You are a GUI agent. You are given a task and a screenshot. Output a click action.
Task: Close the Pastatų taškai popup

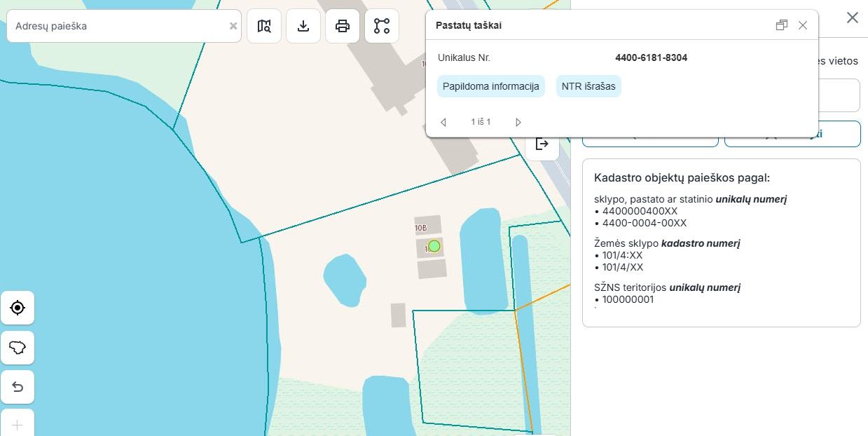coord(803,25)
